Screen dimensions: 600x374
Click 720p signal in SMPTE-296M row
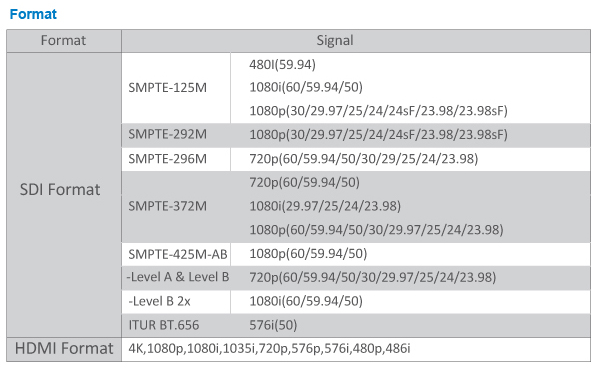[x=364, y=159]
